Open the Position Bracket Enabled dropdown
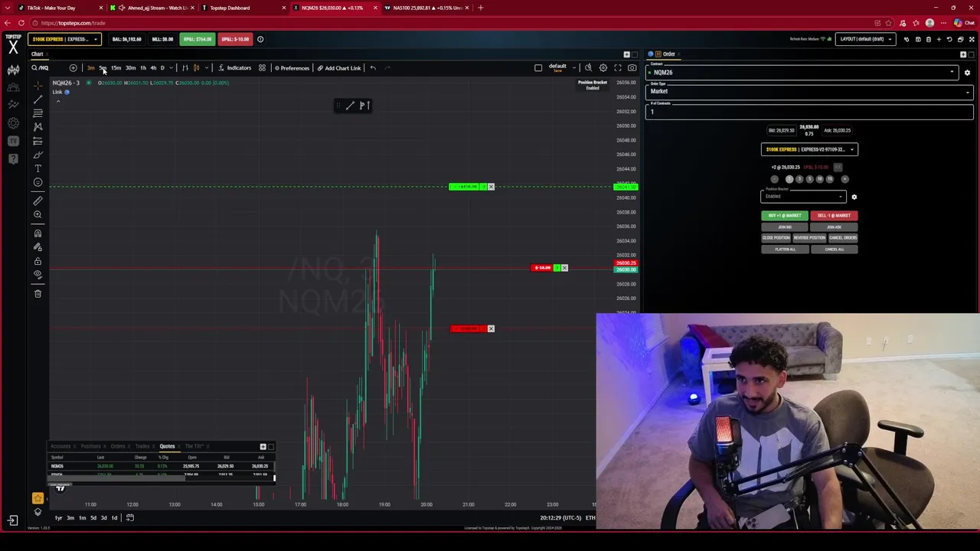The image size is (980, 551). pos(803,197)
